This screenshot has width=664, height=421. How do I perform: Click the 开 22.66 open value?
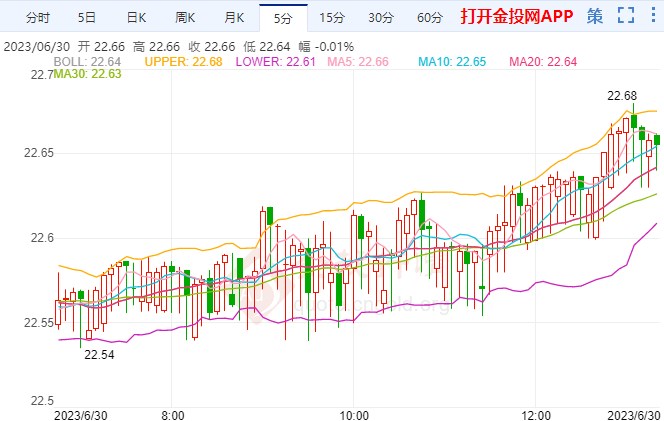tap(101, 47)
